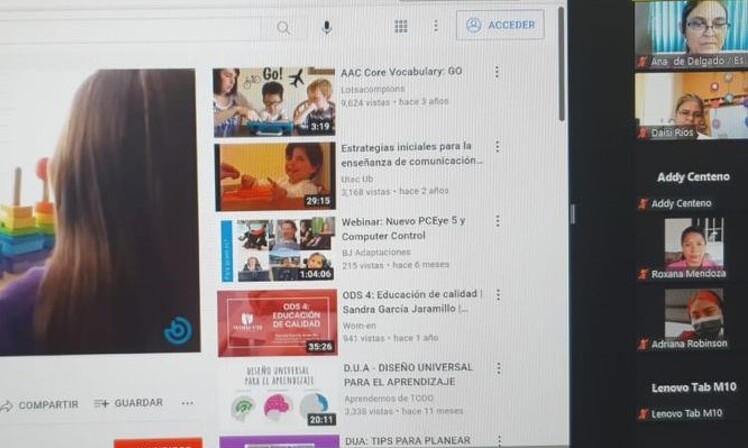Open the ODS 4 Educación de calidad thumbnail
The image size is (748, 448).
point(278,323)
